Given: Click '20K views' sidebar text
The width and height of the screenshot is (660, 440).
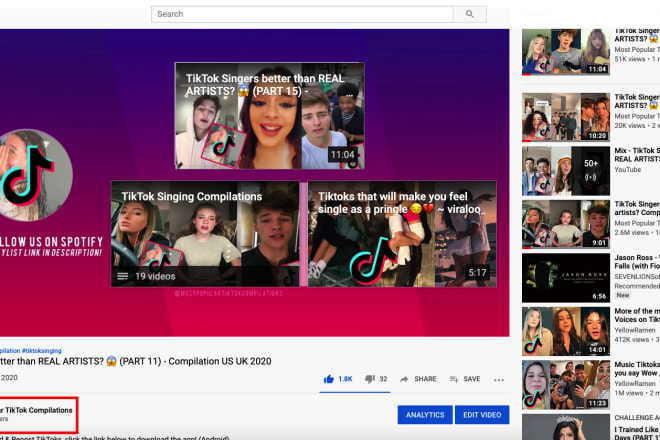Looking at the screenshot, I should tap(630, 125).
